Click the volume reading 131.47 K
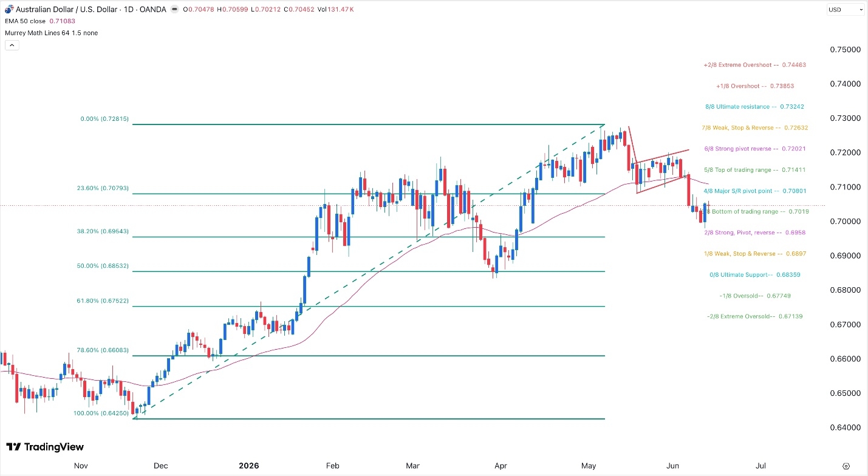Image resolution: width=868 pixels, height=476 pixels. pyautogui.click(x=340, y=10)
